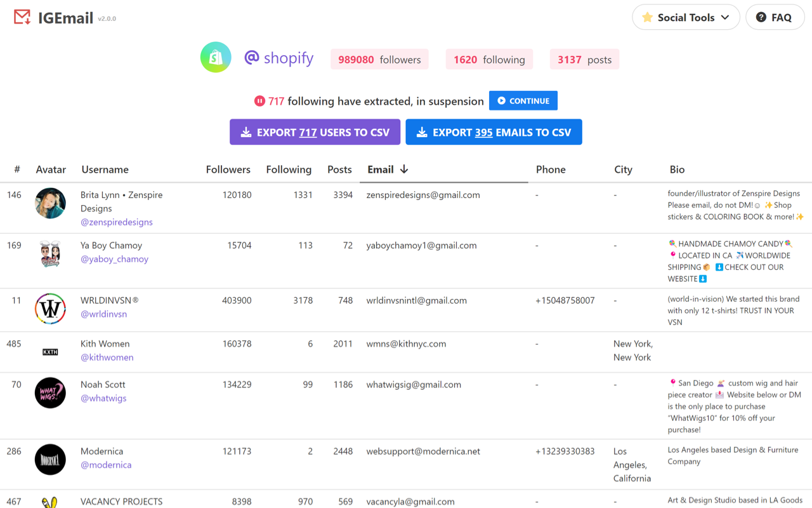Click the Los Angeles, California city cell
This screenshot has width=812, height=508.
coord(632,465)
